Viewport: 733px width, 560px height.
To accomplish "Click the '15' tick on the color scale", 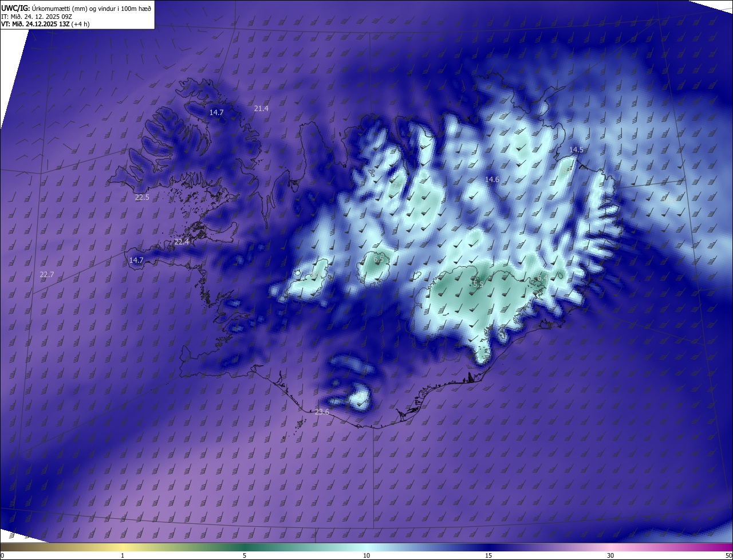I will click(488, 555).
